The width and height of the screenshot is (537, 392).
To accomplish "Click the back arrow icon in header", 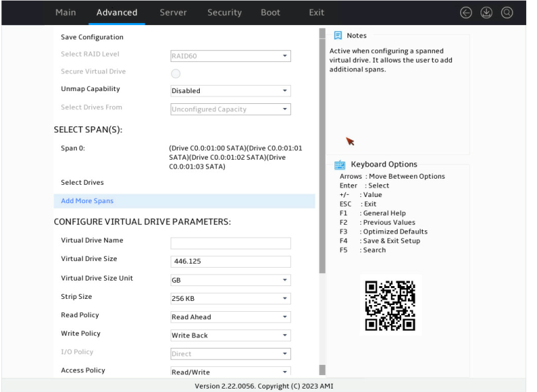I will click(466, 13).
